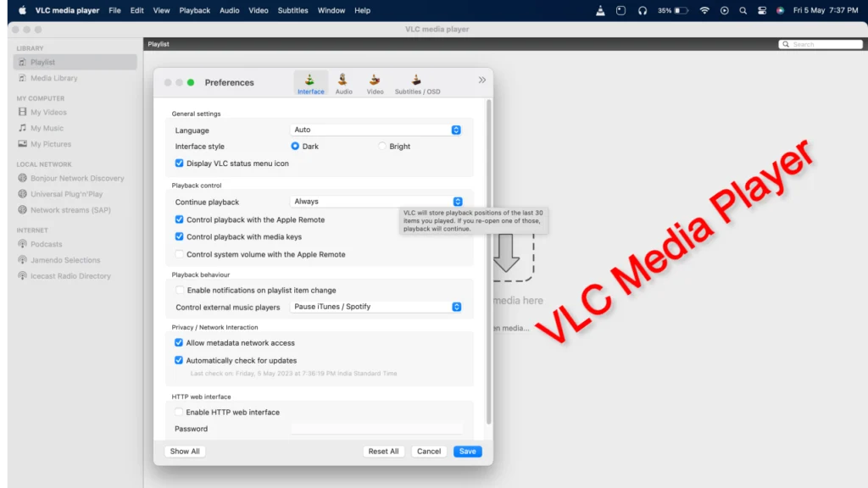
Task: Click the Password input field
Action: point(376,429)
